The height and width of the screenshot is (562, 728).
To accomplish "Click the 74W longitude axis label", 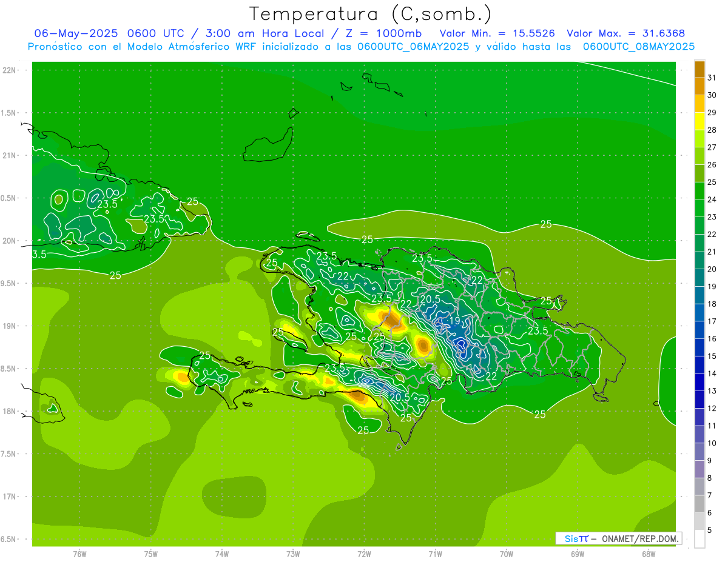I will 222,554.
